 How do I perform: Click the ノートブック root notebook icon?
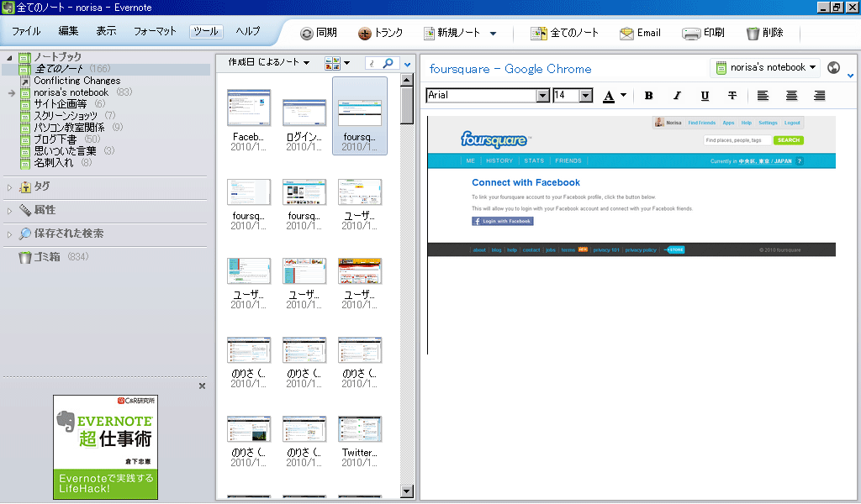(x=24, y=57)
